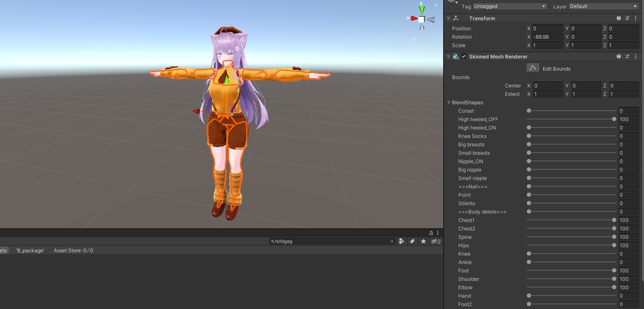Click the High heeled_OFF blendshape slider
The height and width of the screenshot is (309, 644).
pos(571,120)
